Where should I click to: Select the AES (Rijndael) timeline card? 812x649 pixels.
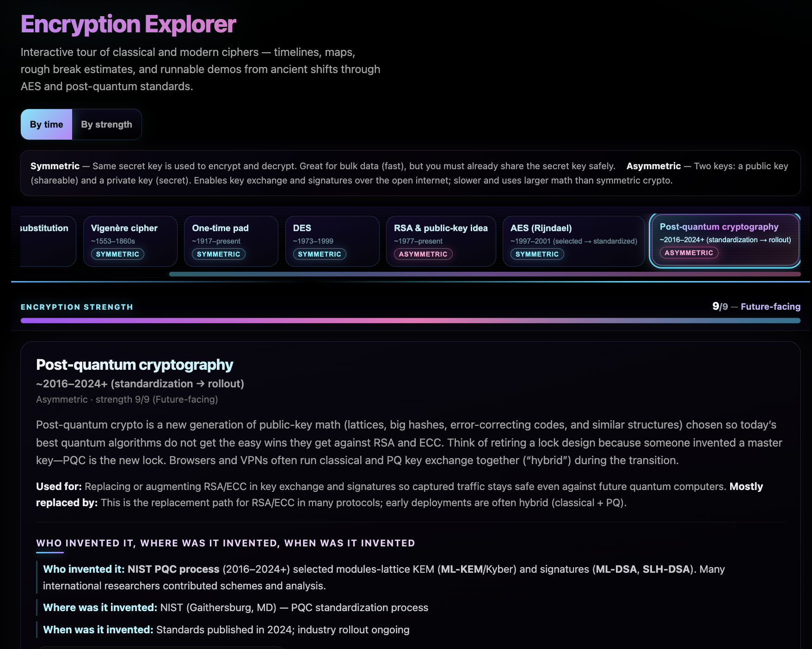click(x=573, y=240)
